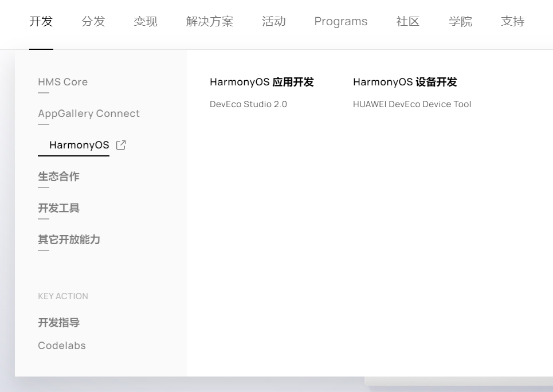Open 其它开放能力 sidebar category
553x392 pixels.
tap(69, 240)
